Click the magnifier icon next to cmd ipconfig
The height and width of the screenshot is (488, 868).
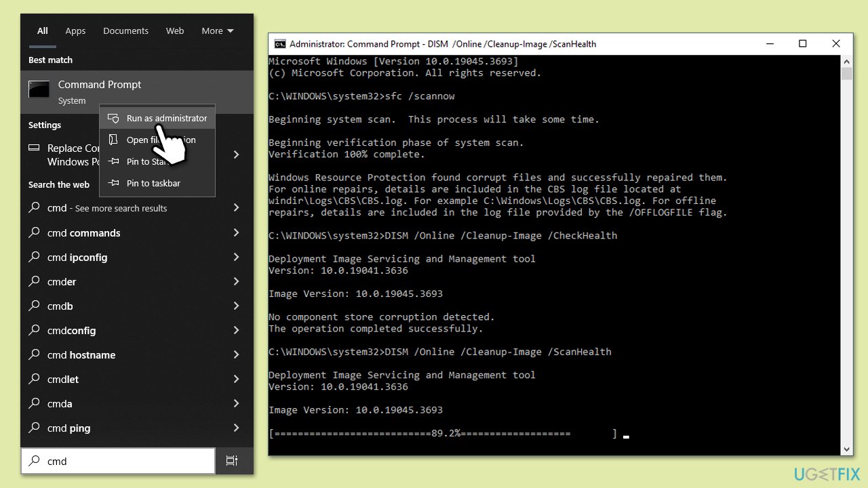click(x=34, y=257)
